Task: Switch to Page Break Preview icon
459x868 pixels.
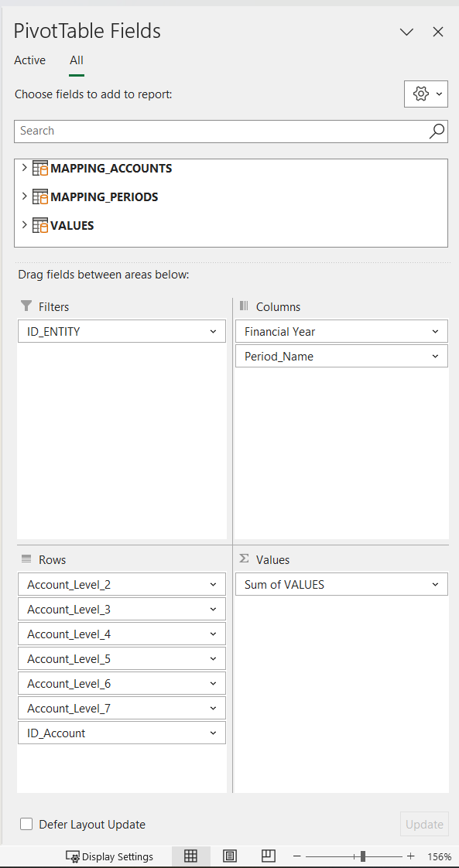Action: (269, 856)
